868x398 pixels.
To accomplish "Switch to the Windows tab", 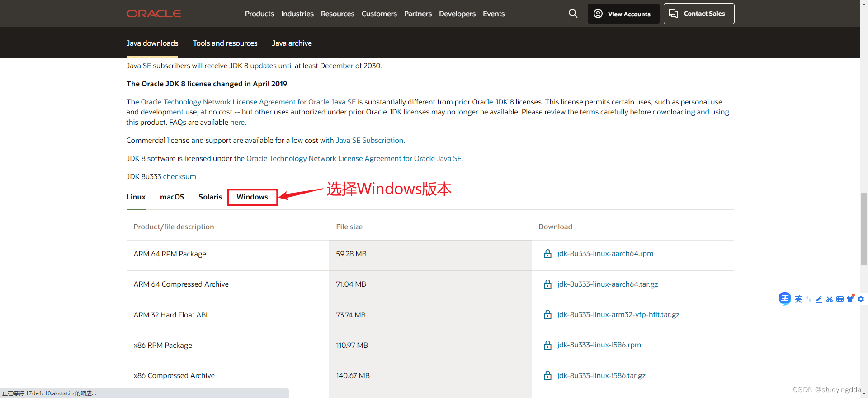I will 252,197.
